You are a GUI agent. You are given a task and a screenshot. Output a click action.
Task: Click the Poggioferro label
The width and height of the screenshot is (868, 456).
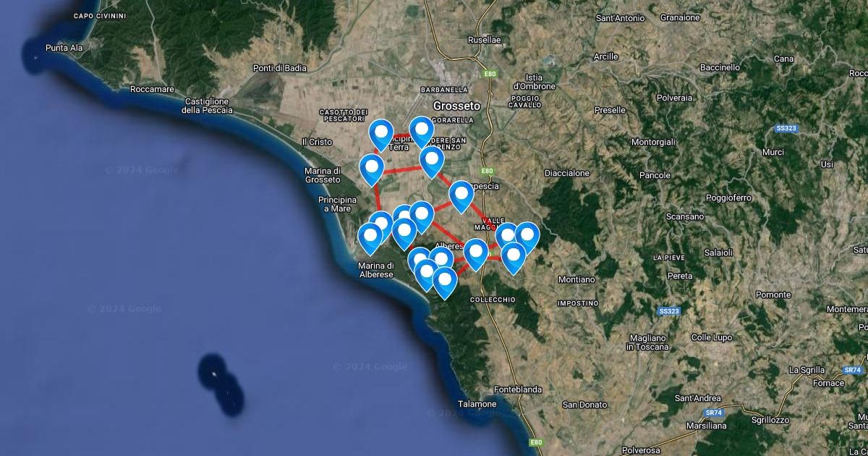(x=728, y=198)
